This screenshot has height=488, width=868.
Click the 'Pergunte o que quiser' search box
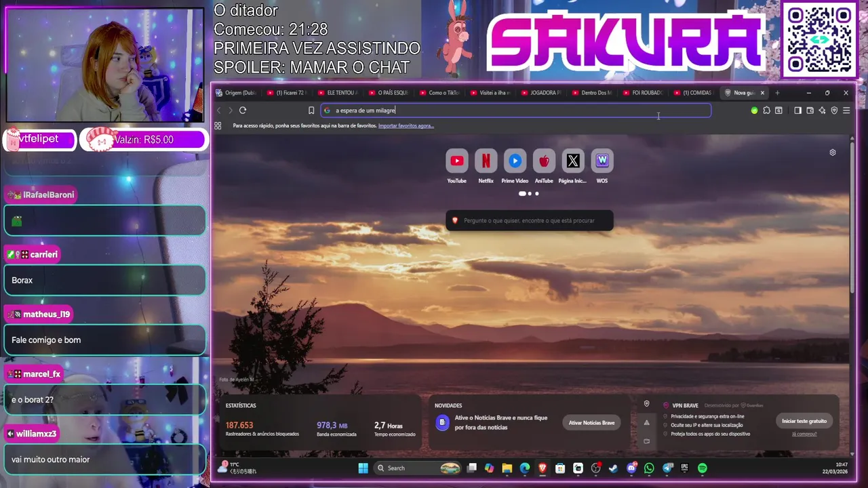[530, 220]
